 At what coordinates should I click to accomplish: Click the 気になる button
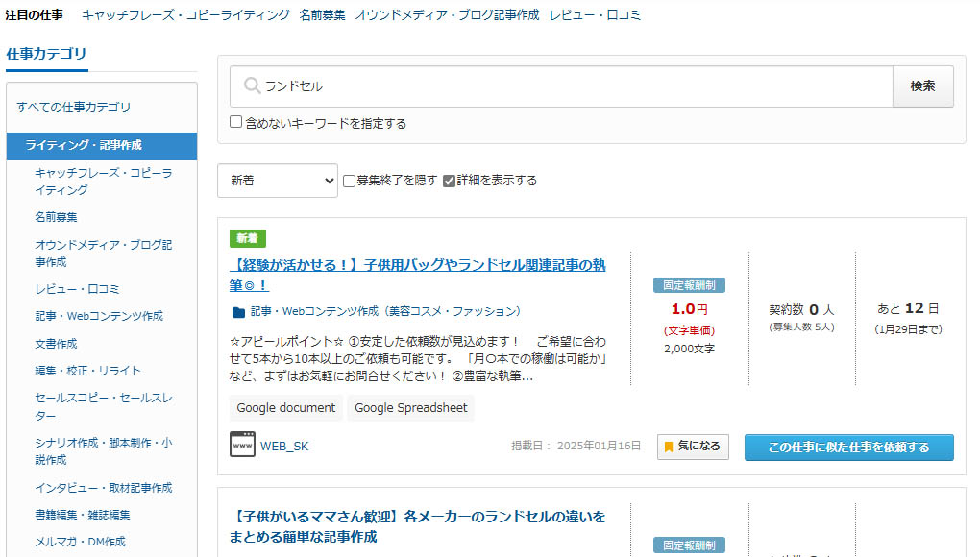click(693, 447)
